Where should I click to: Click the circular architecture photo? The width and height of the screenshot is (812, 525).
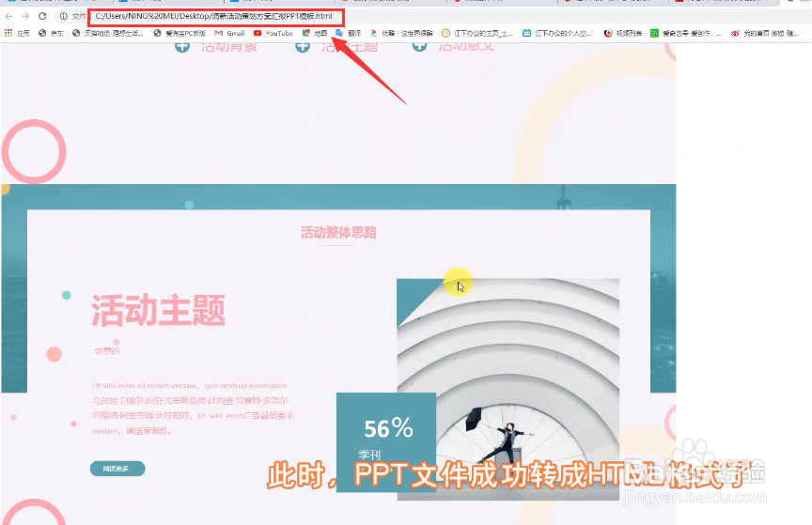click(x=508, y=390)
